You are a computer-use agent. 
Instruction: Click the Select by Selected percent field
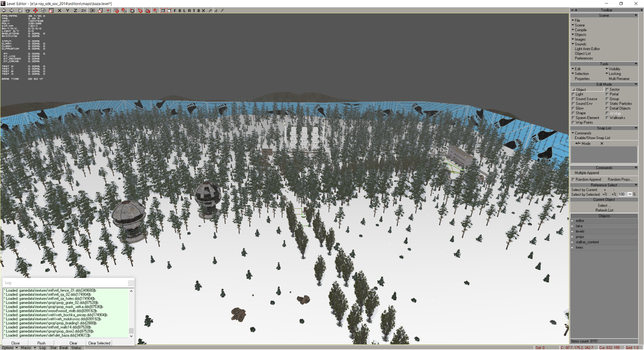[623, 194]
